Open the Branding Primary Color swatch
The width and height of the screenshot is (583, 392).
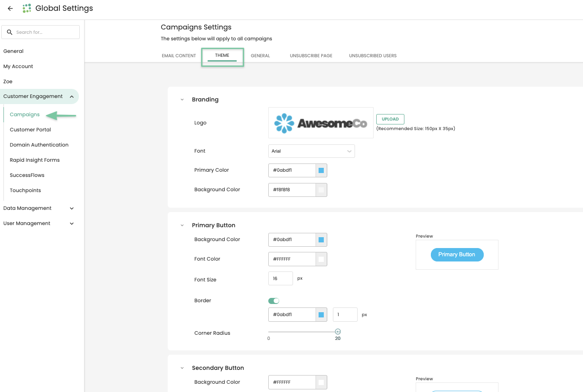[x=321, y=170]
